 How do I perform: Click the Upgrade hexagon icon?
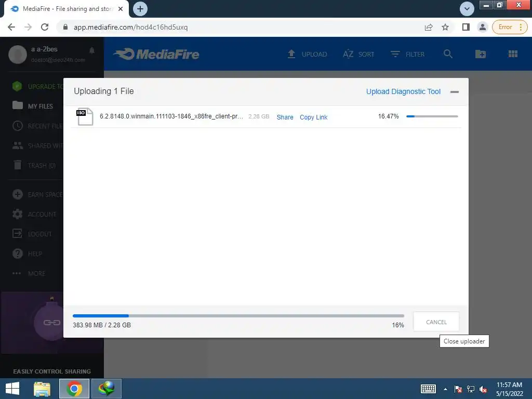click(x=17, y=86)
